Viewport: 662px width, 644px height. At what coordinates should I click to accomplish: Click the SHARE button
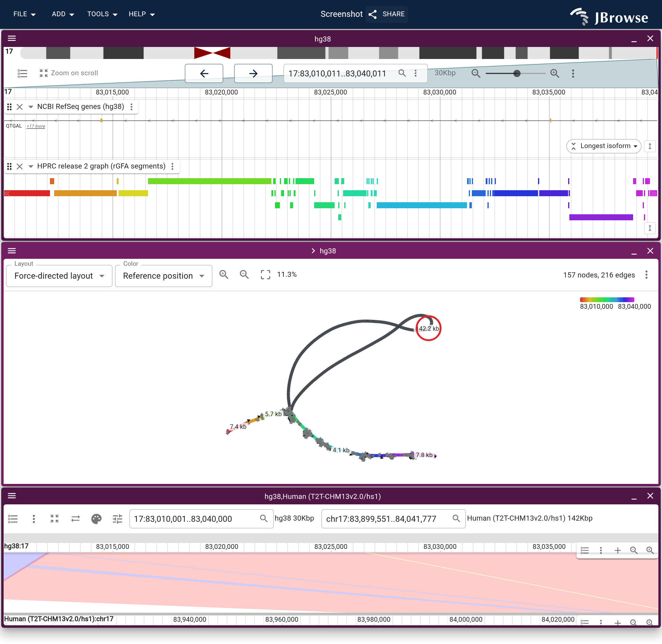(387, 14)
